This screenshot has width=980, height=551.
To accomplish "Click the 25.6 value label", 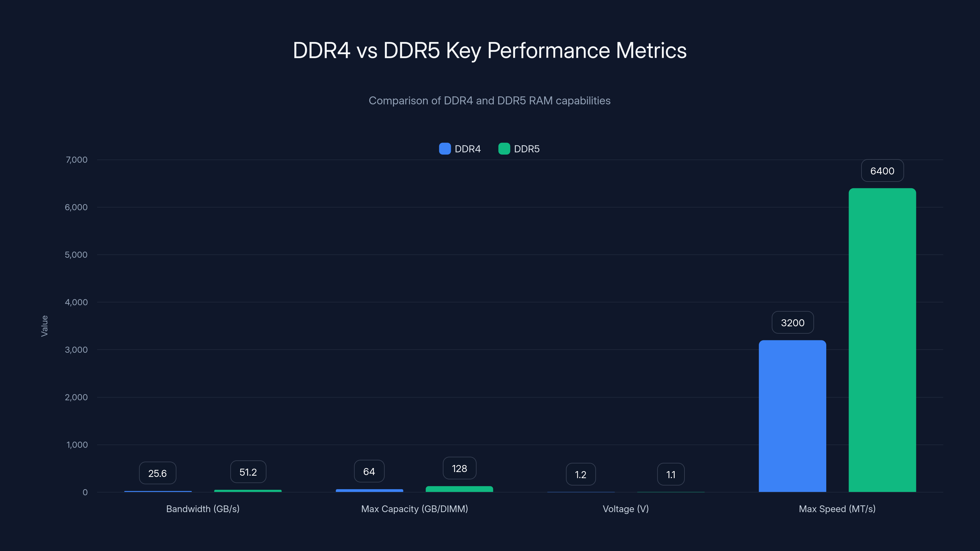I will (157, 473).
